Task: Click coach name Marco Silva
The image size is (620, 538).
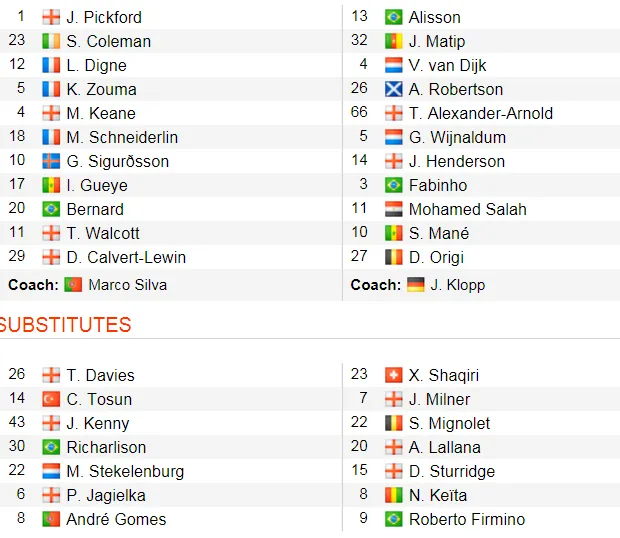Action: pyautogui.click(x=128, y=285)
